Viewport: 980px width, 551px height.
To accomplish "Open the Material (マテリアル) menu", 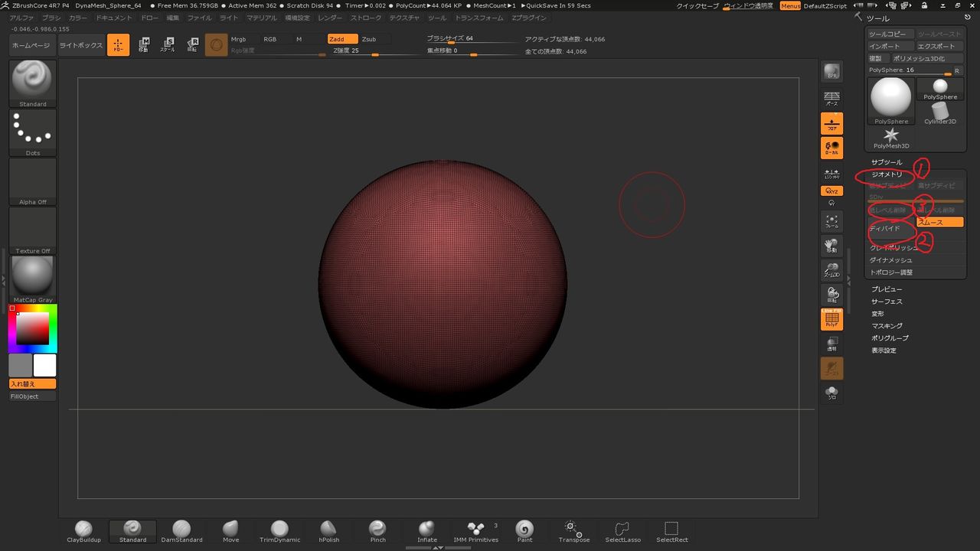I will [262, 18].
